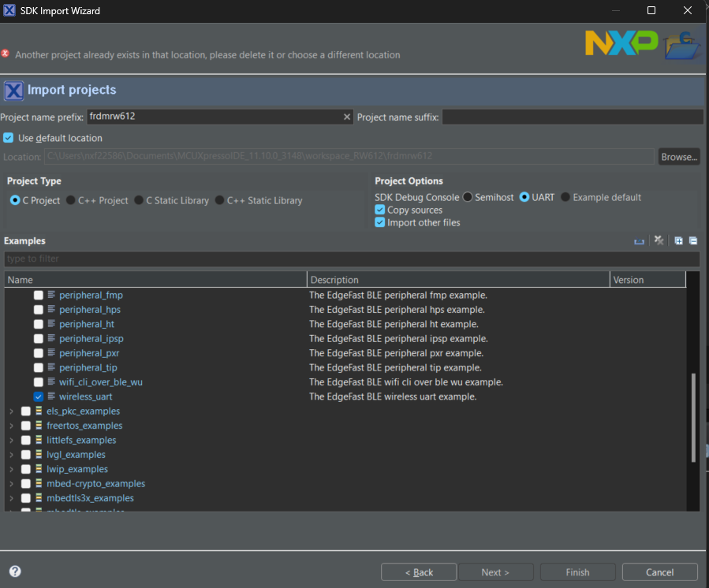709x588 pixels.
Task: Click the freertos_examples category icon
Action: (39, 426)
